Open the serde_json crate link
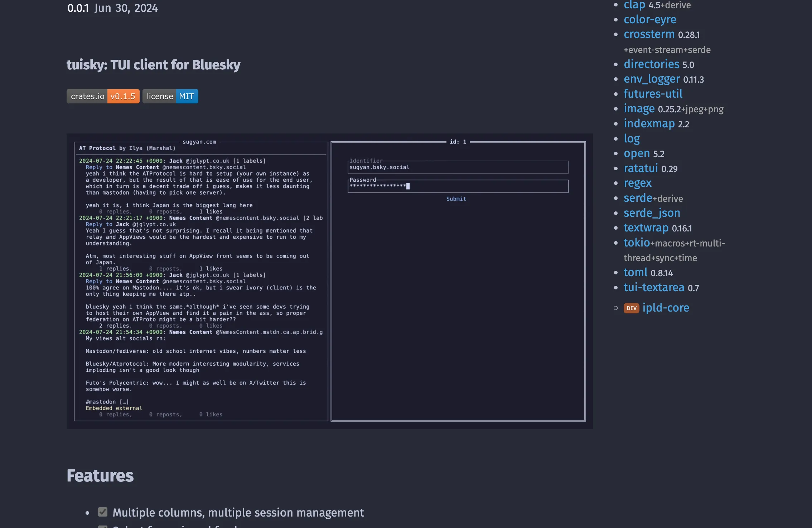 pos(652,213)
